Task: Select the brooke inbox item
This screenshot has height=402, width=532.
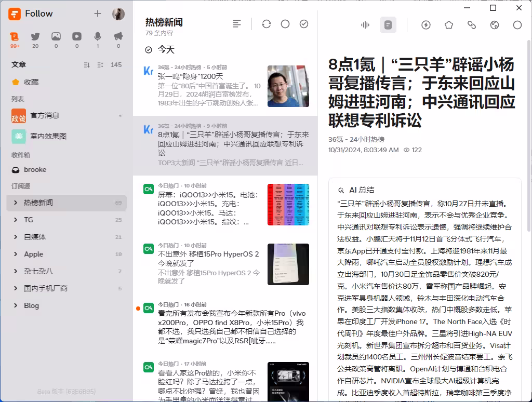Action: 35,169
